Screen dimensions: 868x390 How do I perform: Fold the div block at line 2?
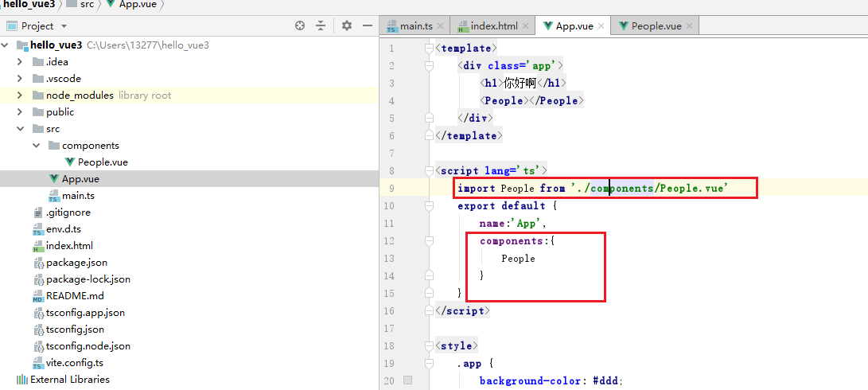[429, 66]
